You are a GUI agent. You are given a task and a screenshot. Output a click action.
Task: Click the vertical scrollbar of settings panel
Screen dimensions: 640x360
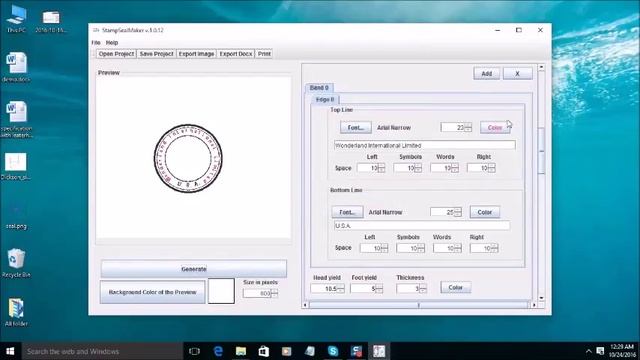tap(541, 151)
